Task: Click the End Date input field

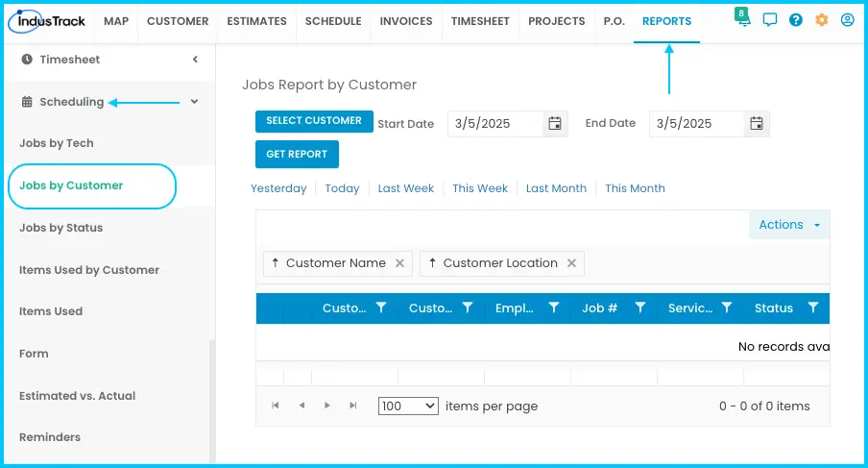Action: (x=697, y=124)
